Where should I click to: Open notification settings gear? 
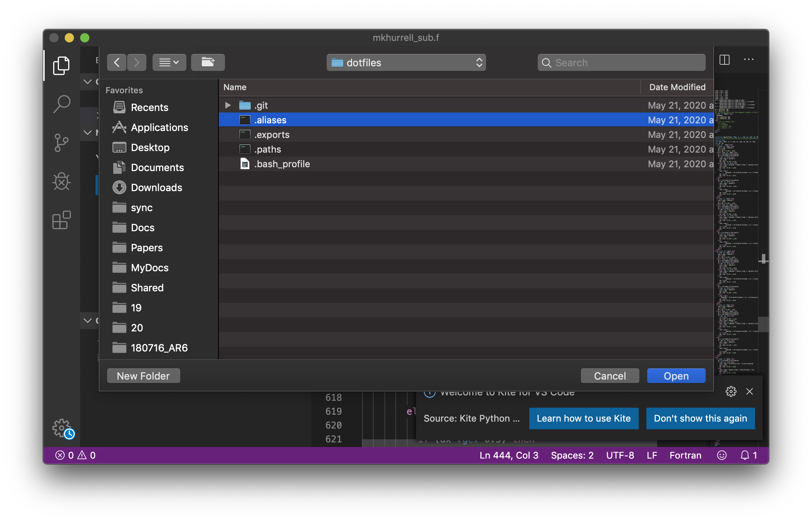(731, 392)
